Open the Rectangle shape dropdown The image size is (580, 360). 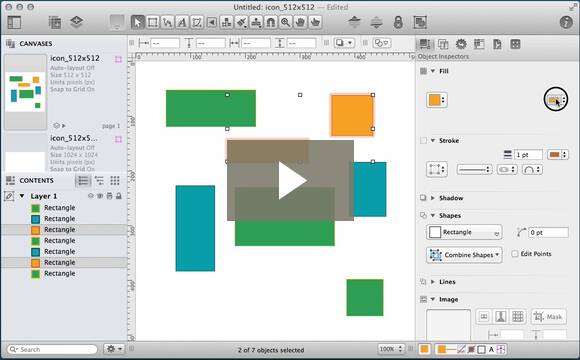[464, 232]
